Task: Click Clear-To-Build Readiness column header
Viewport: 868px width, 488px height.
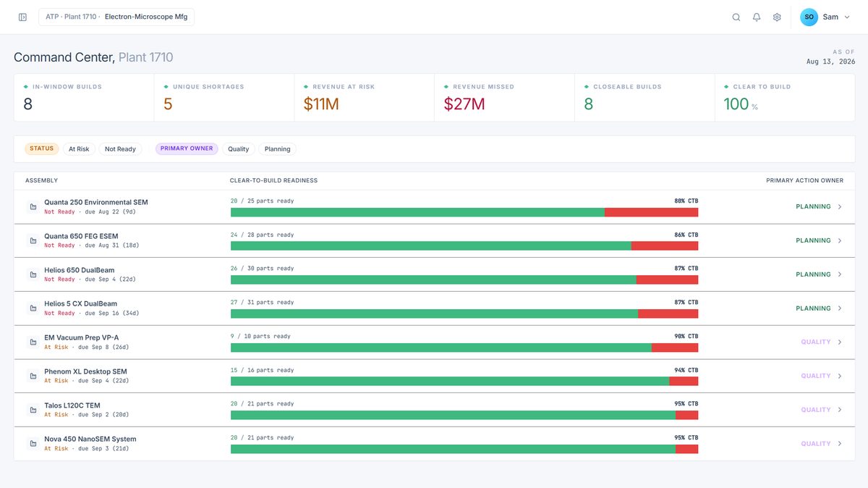Action: pyautogui.click(x=273, y=180)
